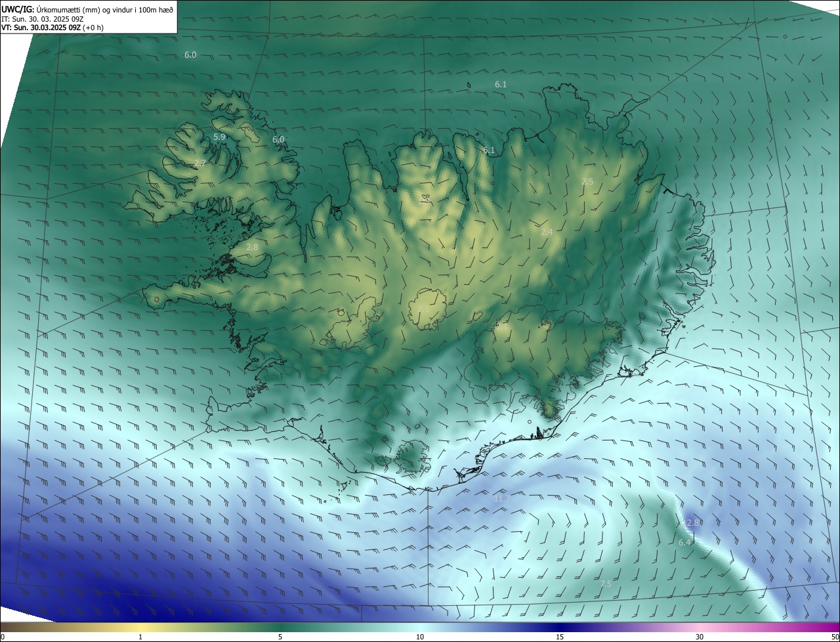Click the UWC/IG heading in the legend box
840x642 pixels.
click(18, 9)
